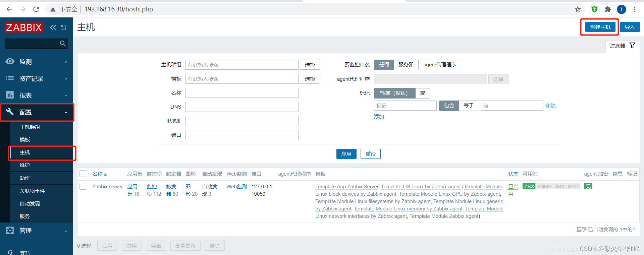The width and height of the screenshot is (644, 255).
Task: Collapse the sidebar with the double-arrow icon
Action: tap(53, 27)
